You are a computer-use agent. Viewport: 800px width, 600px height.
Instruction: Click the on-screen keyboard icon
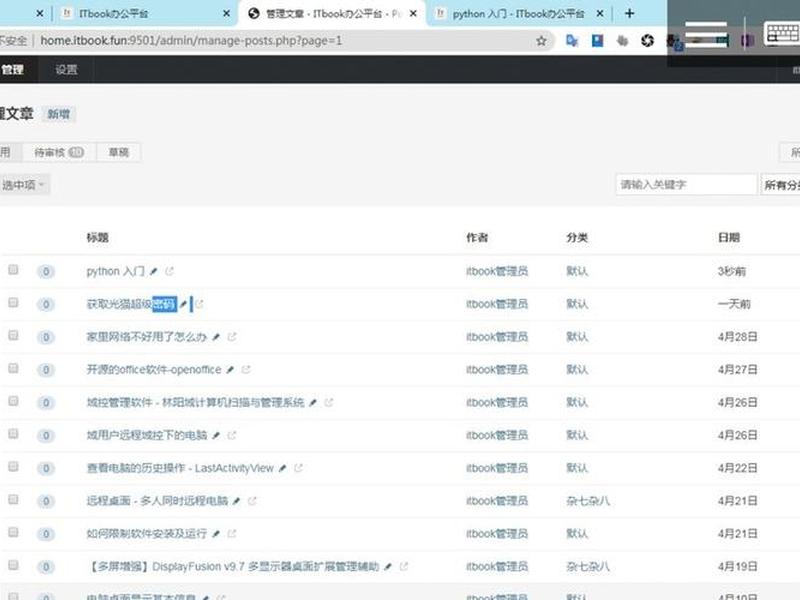[x=782, y=34]
